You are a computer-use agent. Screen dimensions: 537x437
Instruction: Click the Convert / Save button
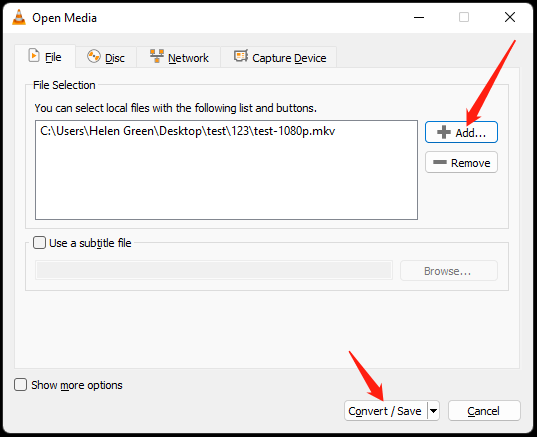pyautogui.click(x=385, y=411)
